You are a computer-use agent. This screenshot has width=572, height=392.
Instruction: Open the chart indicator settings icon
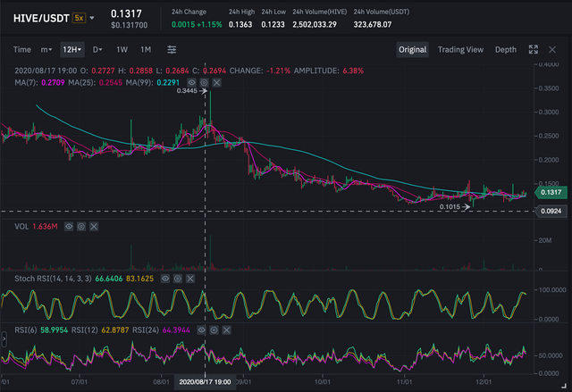[172, 49]
